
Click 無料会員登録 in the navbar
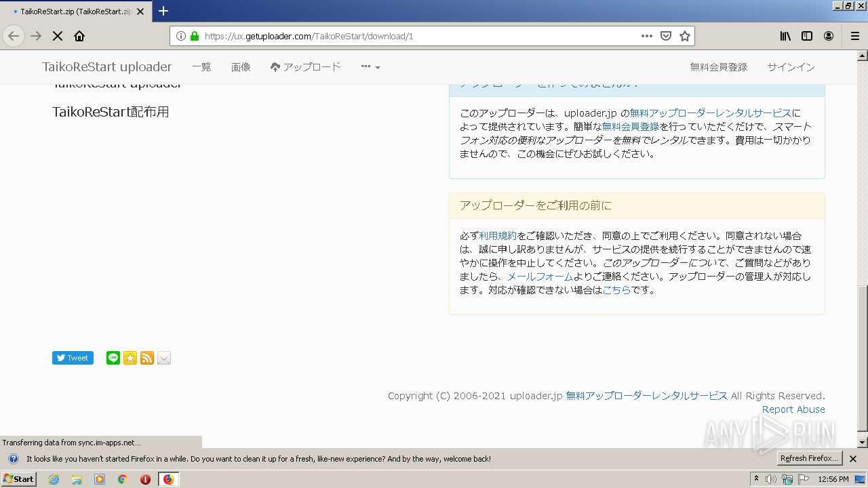click(x=719, y=67)
